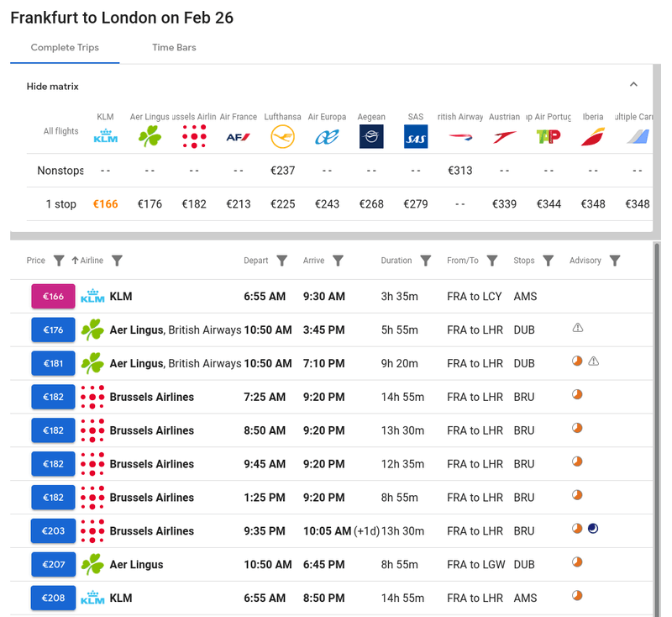Click Lufthansa nonstop €237 matrix price
This screenshot has width=672, height=617.
tap(283, 171)
